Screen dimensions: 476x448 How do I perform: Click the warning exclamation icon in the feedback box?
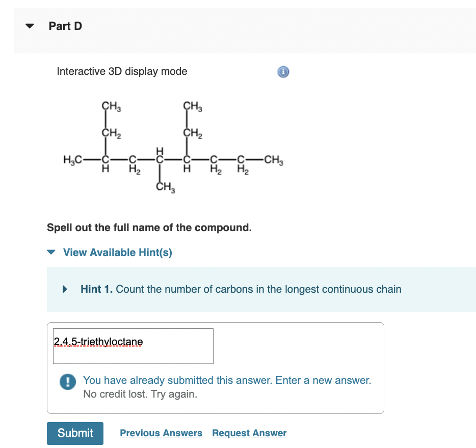tap(67, 382)
